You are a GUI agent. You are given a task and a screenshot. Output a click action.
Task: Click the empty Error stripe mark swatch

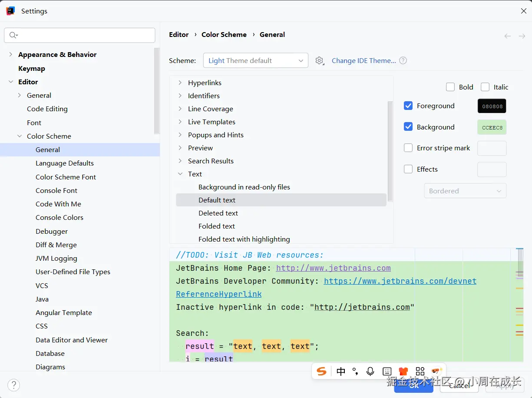coord(492,148)
